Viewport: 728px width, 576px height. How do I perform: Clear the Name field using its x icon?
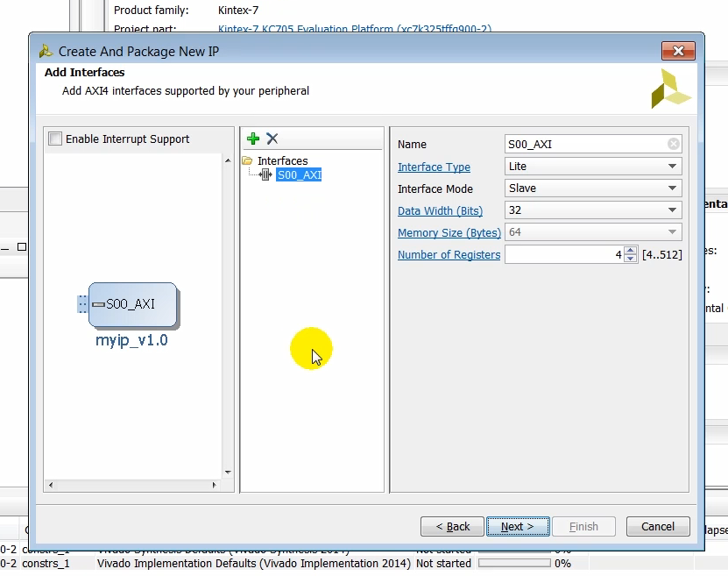[672, 144]
